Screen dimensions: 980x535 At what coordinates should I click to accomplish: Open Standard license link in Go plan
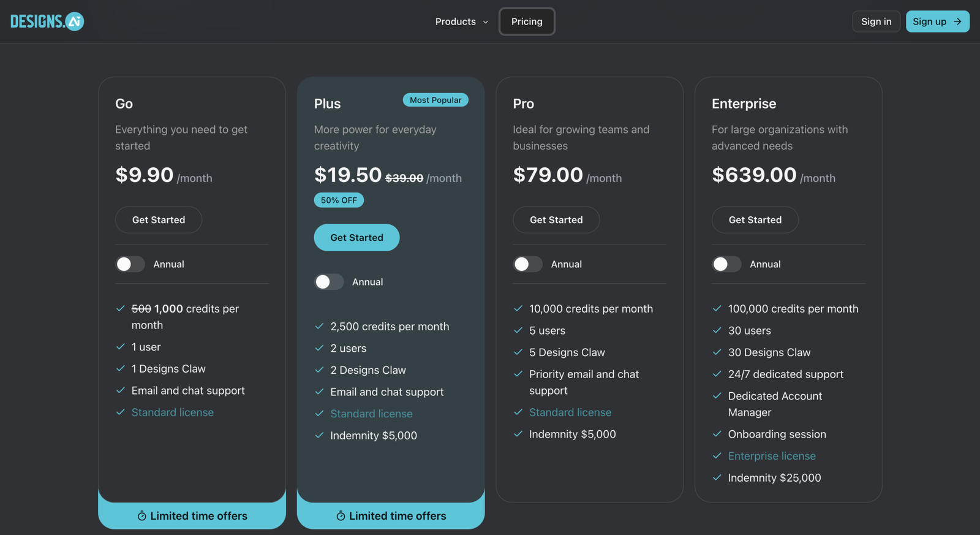click(173, 412)
